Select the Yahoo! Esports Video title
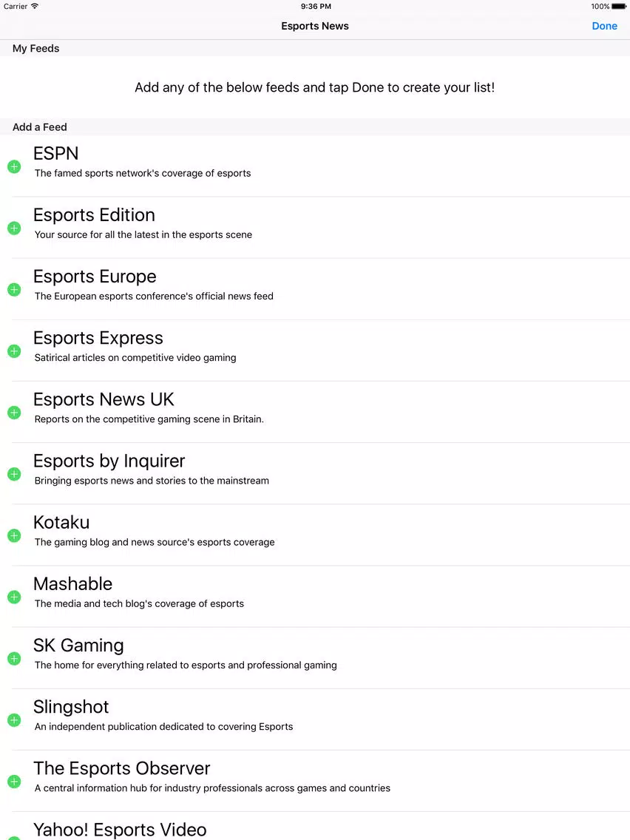 [120, 830]
